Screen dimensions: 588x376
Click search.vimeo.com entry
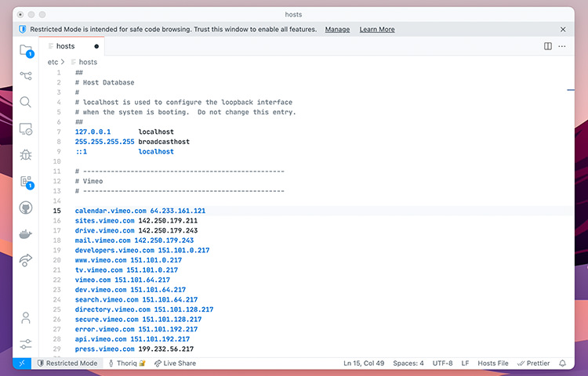click(107, 299)
